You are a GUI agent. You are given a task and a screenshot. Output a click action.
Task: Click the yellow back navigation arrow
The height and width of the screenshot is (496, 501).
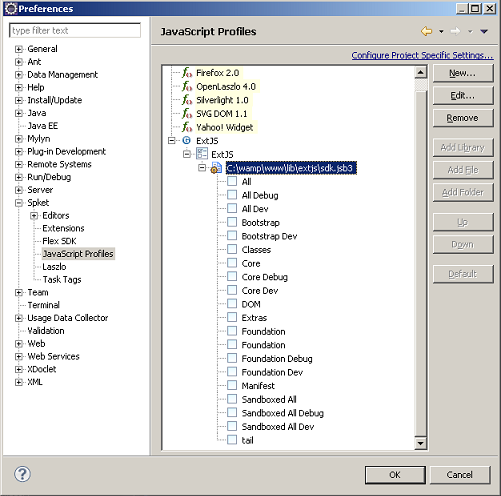[x=426, y=31]
